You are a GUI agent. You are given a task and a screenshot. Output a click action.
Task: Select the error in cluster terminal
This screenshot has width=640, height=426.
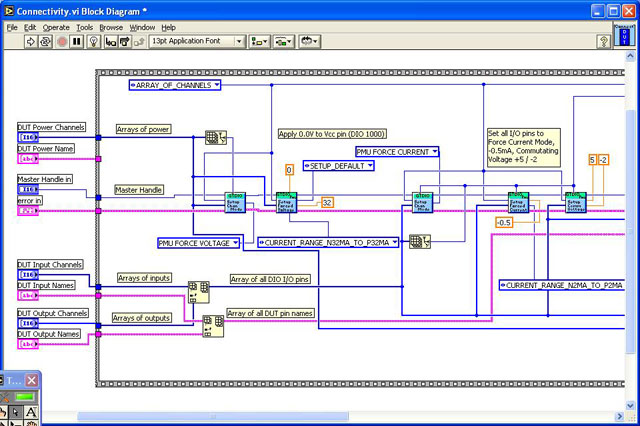coord(28,211)
